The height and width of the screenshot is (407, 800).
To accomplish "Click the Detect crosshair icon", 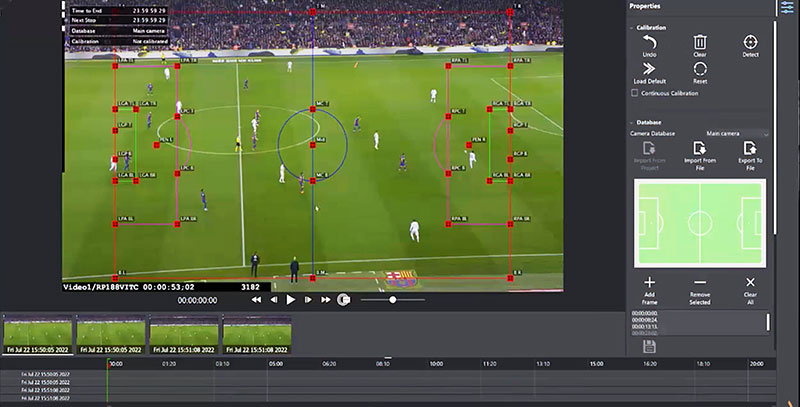I will tap(750, 42).
